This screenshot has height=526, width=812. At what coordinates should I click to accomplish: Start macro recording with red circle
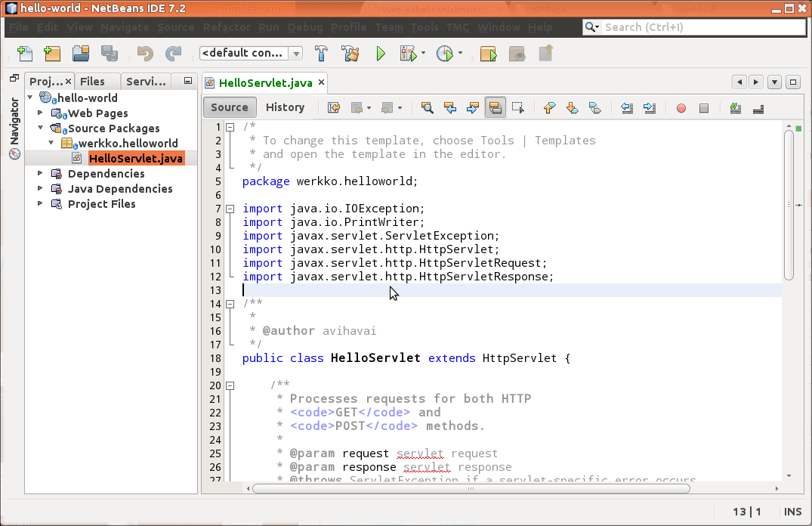tap(681, 108)
